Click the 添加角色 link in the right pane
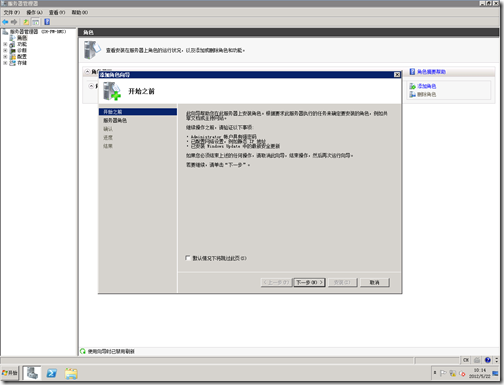The width and height of the screenshot is (504, 385). (x=427, y=86)
